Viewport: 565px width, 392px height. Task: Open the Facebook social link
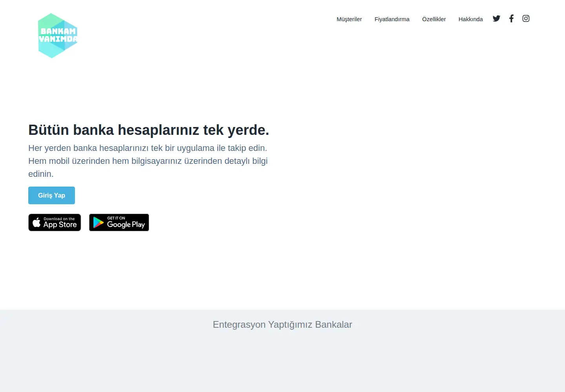point(511,18)
